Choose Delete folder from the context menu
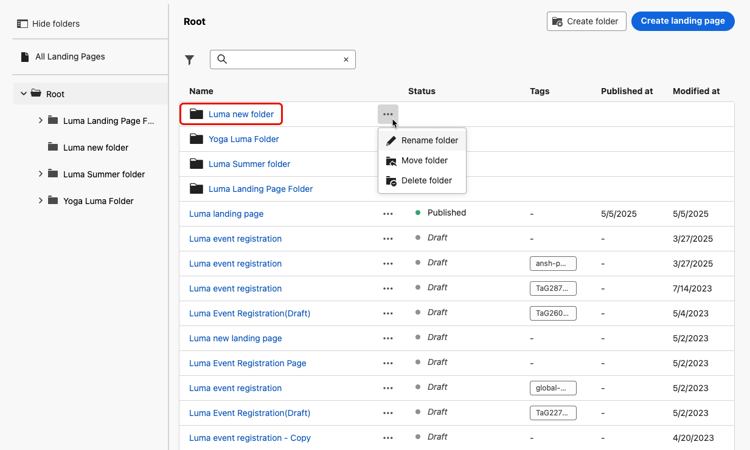 426,181
